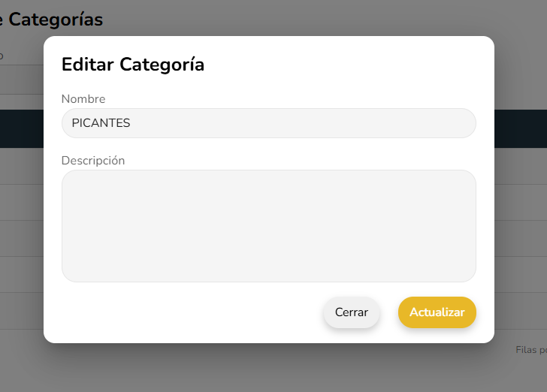The width and height of the screenshot is (547, 392).
Task: Click the bottom edge of the Descripción box
Action: point(268,281)
